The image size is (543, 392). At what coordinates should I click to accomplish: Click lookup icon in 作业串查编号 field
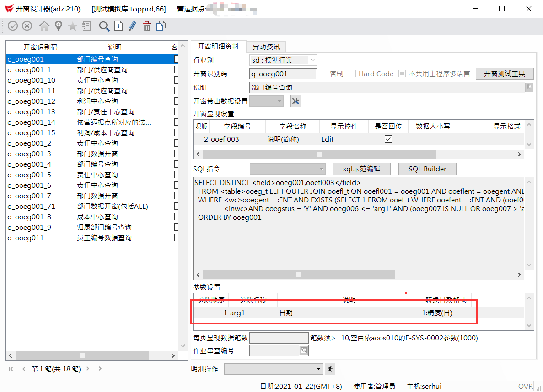pyautogui.click(x=304, y=350)
